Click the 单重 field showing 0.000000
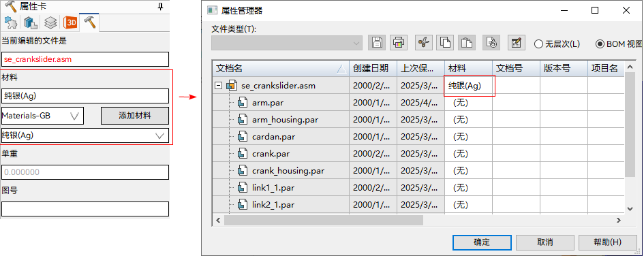644x258 pixels. (85, 172)
